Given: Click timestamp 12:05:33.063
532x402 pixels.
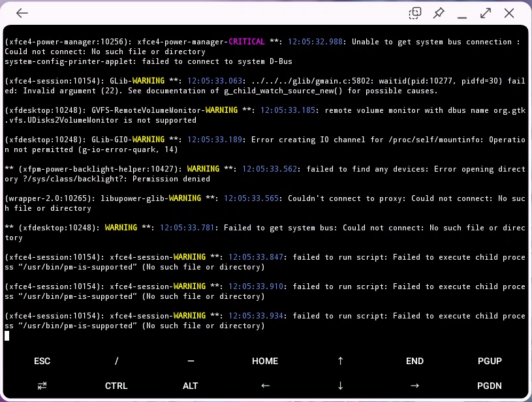Looking at the screenshot, I should tap(215, 81).
